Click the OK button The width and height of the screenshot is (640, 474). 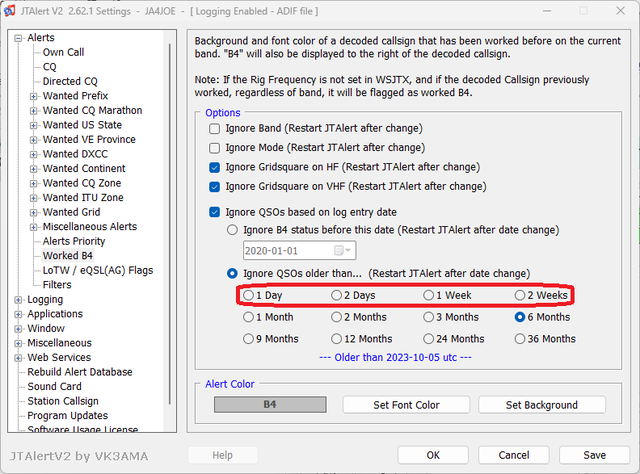click(x=433, y=455)
